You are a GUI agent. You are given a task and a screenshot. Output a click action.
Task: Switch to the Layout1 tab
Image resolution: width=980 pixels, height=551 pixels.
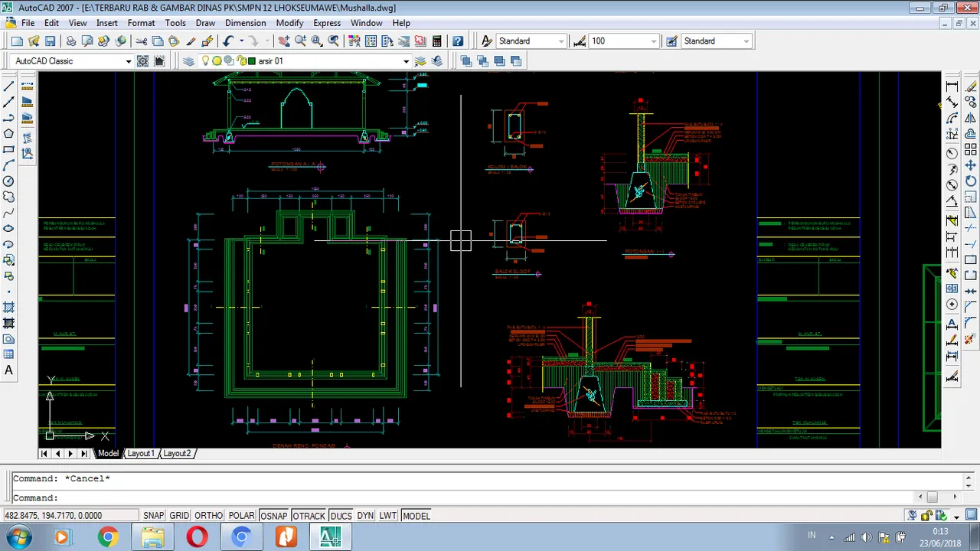pos(141,453)
